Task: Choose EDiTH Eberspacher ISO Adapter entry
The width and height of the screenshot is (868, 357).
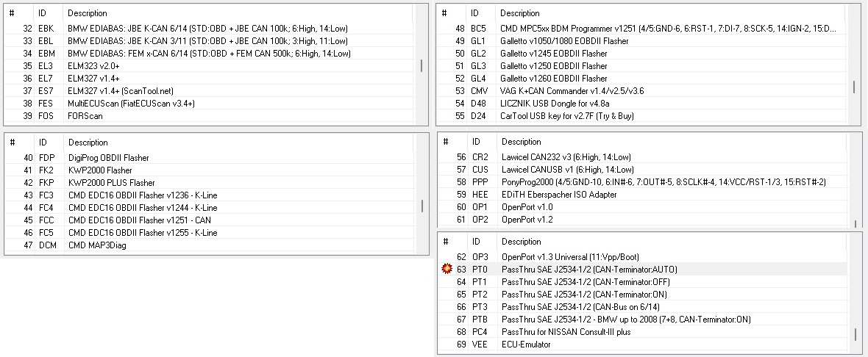Action: coord(559,195)
